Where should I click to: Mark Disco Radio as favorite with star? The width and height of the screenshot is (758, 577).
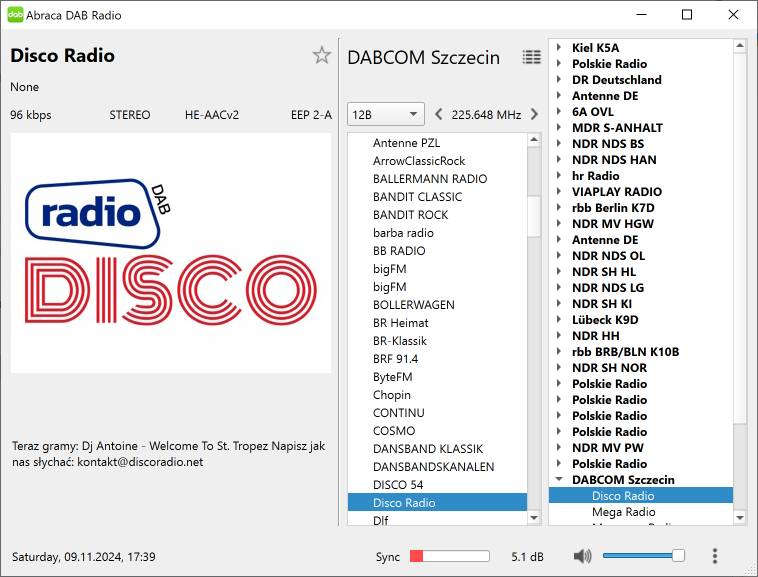point(321,56)
